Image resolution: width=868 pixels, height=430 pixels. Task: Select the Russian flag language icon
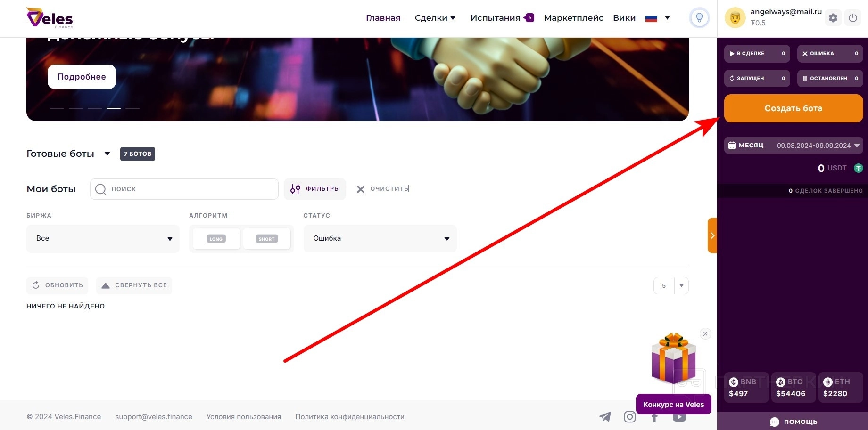click(651, 18)
